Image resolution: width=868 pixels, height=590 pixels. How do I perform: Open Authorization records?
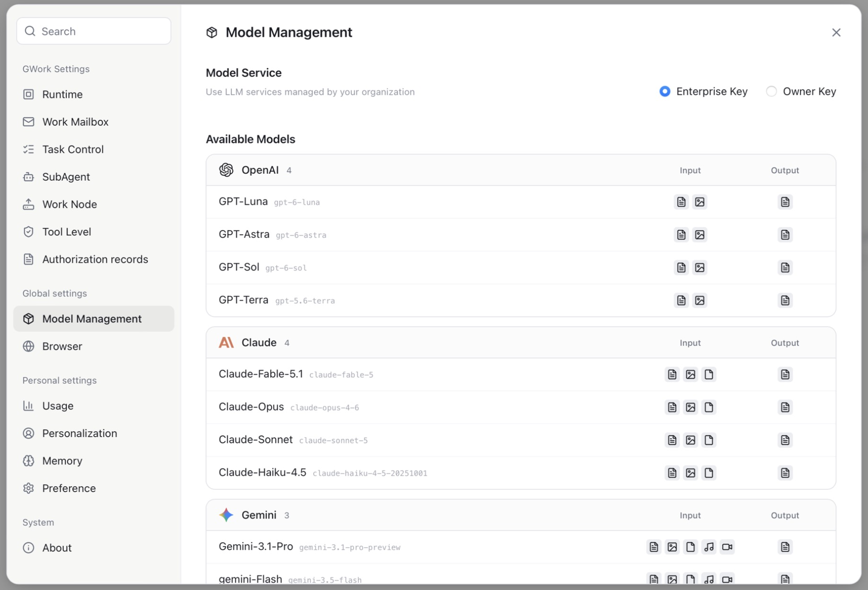tap(94, 259)
